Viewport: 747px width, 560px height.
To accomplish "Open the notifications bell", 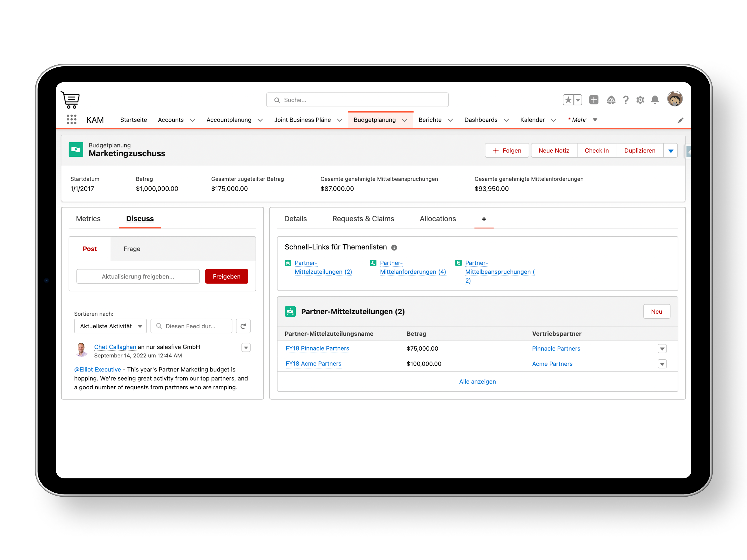I will [x=655, y=100].
